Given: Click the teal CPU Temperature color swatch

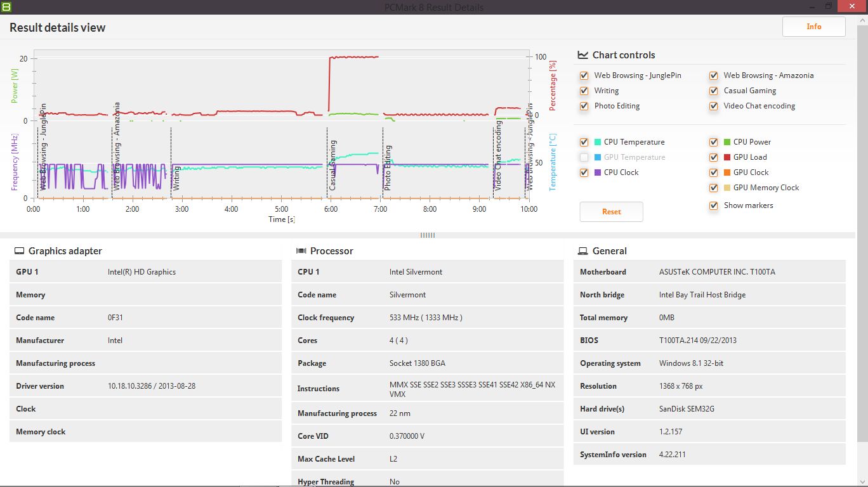Looking at the screenshot, I should 598,142.
